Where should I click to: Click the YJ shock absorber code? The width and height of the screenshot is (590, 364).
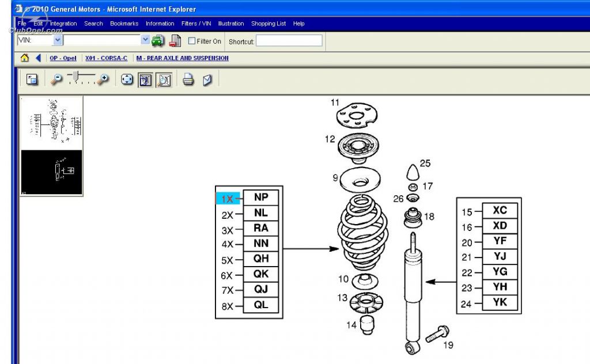(500, 256)
